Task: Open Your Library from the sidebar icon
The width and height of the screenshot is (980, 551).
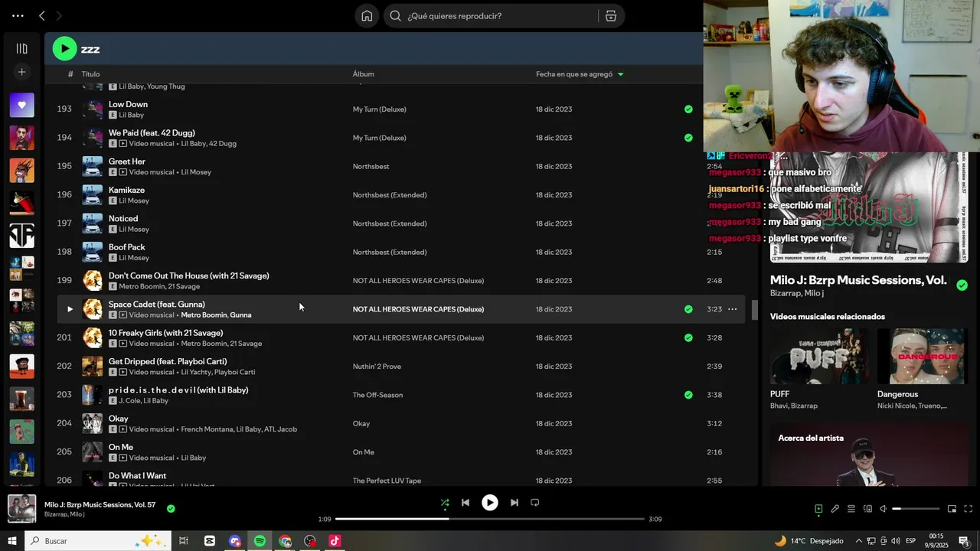Action: [21, 49]
